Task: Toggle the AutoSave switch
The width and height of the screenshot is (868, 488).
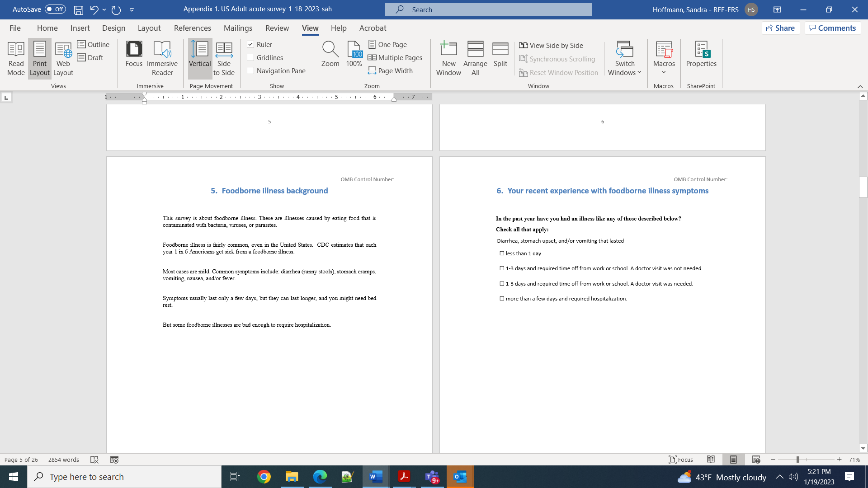Action: click(x=55, y=9)
